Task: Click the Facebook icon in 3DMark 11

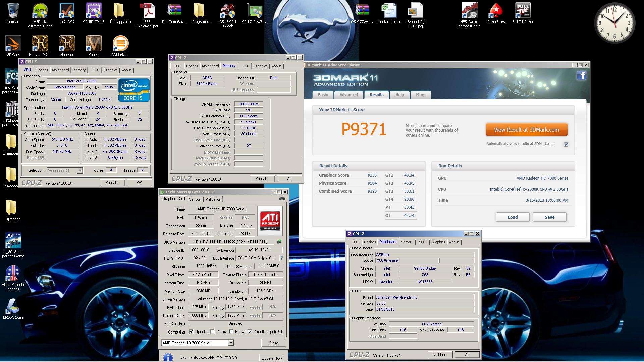Action: tap(582, 76)
